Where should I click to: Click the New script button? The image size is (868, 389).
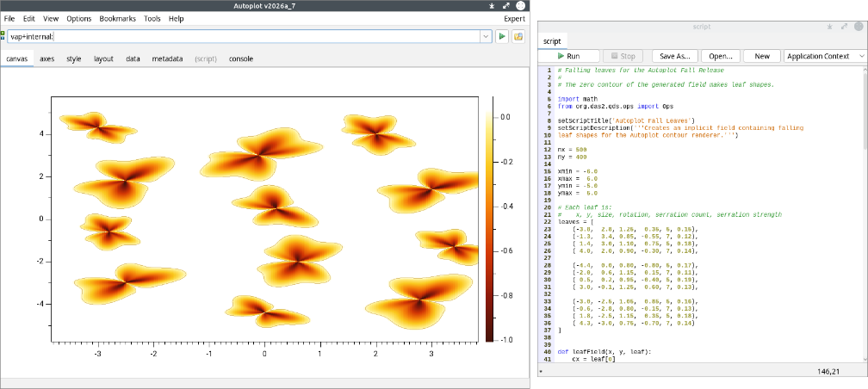(762, 56)
